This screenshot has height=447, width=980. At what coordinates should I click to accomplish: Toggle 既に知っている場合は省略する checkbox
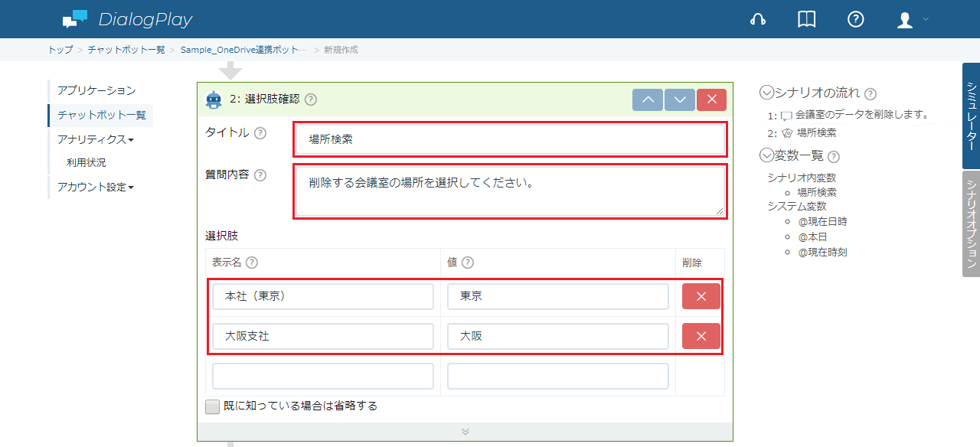212,406
